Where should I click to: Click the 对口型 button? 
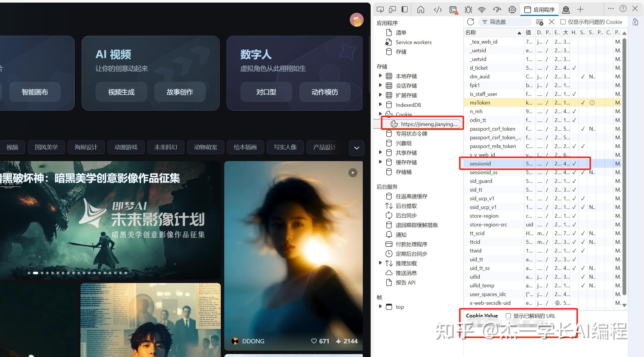(x=266, y=92)
